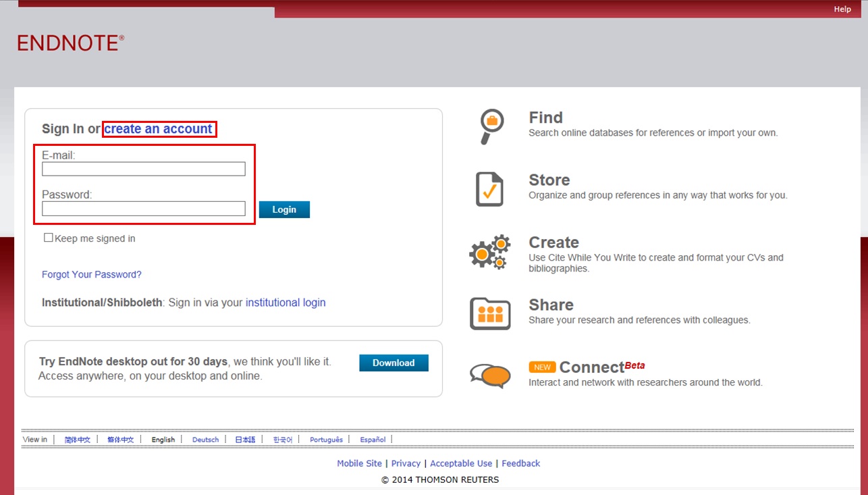Open the Mobile Site footer link
This screenshot has width=868, height=495.
(359, 463)
